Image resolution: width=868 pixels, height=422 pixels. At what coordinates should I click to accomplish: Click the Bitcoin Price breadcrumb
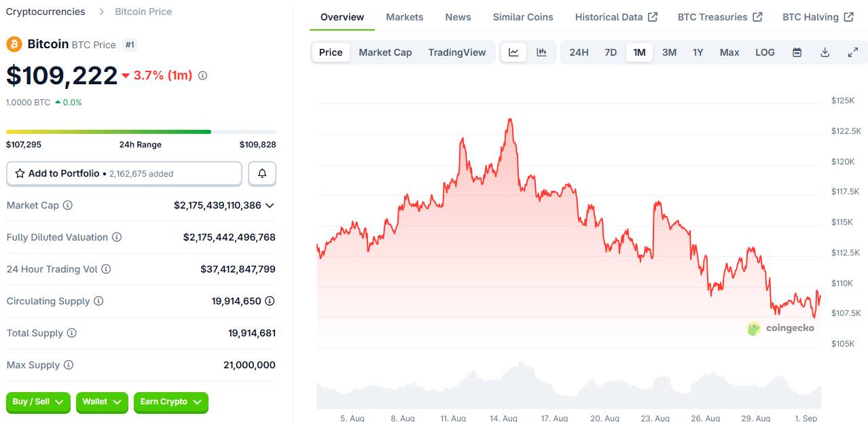tap(143, 12)
